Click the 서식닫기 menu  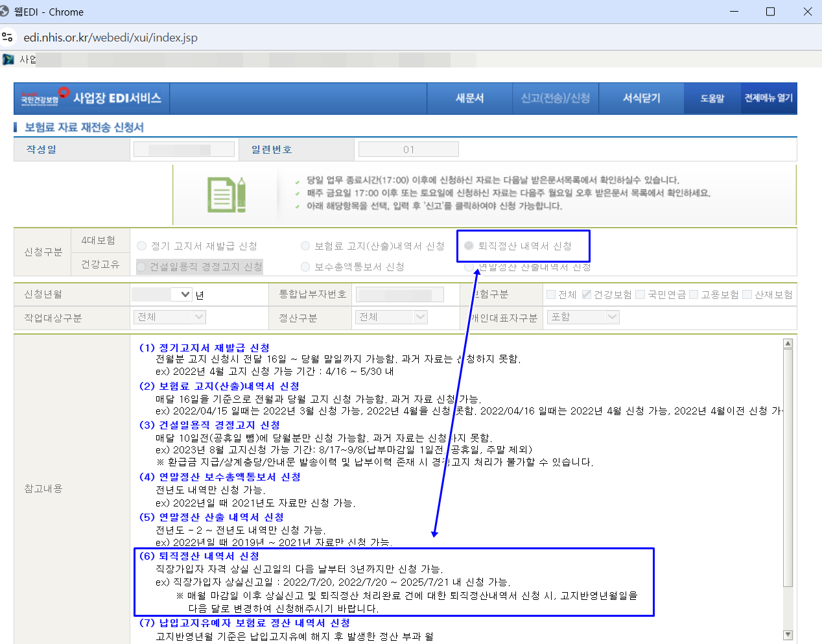(x=641, y=98)
